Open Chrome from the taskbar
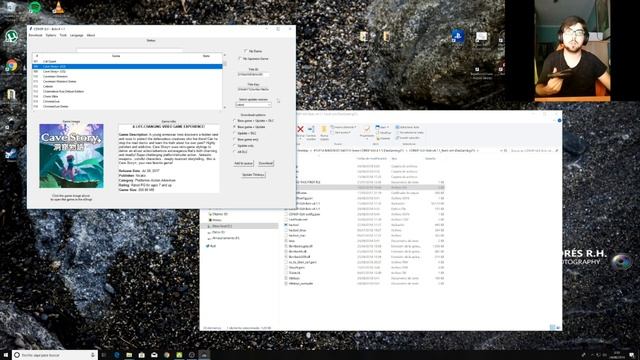The image size is (640, 360). pyautogui.click(x=167, y=355)
